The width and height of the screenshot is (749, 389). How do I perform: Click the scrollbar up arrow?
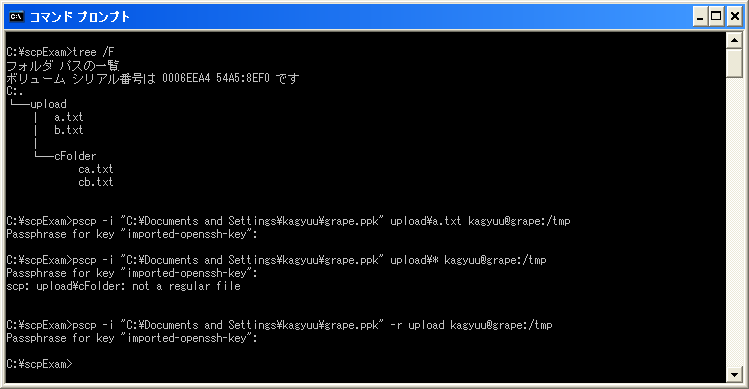click(734, 40)
